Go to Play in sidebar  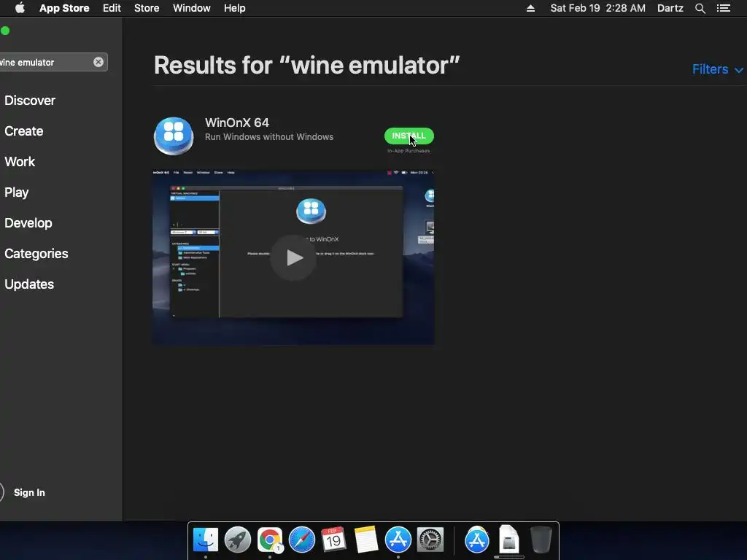pyautogui.click(x=17, y=192)
